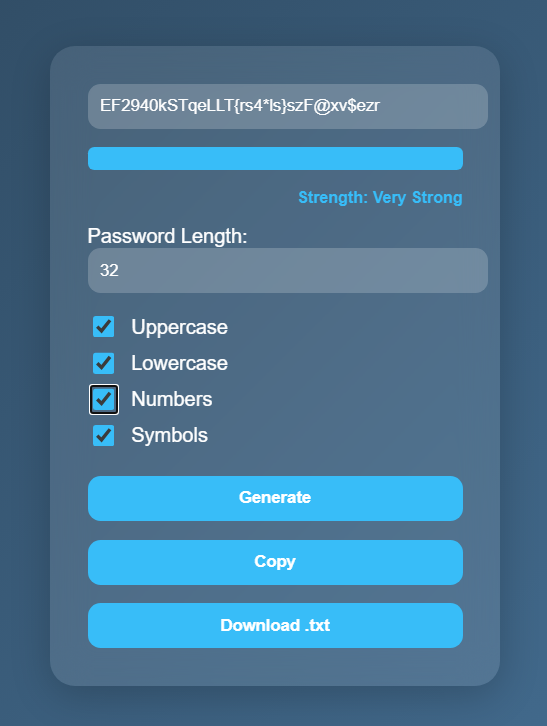Image resolution: width=547 pixels, height=726 pixels.
Task: Copy the password to clipboard
Action: (x=275, y=562)
